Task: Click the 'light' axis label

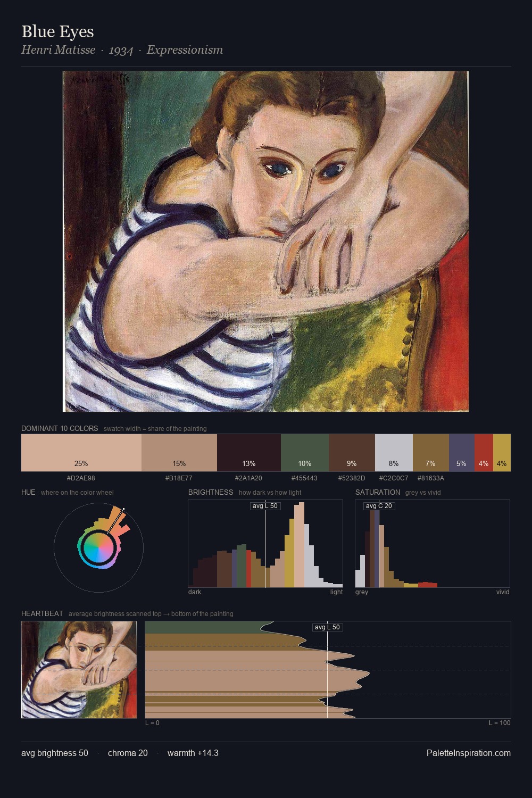Action: pos(337,592)
